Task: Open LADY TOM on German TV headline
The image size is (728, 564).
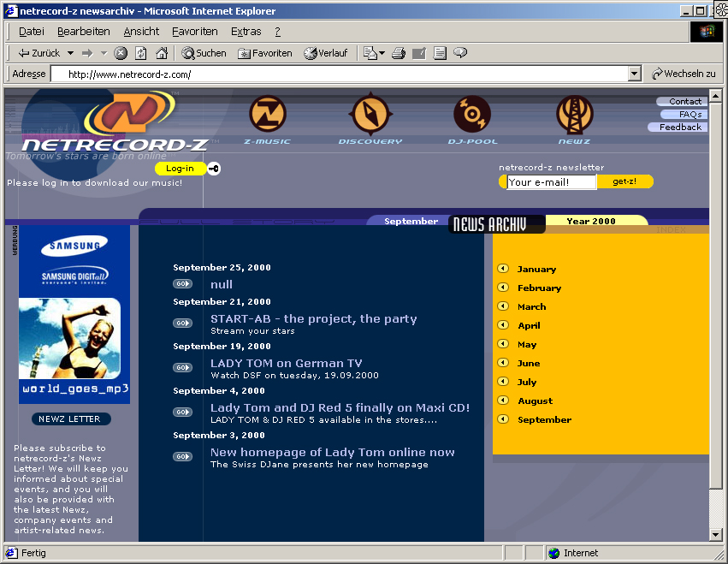Action: 286,363
